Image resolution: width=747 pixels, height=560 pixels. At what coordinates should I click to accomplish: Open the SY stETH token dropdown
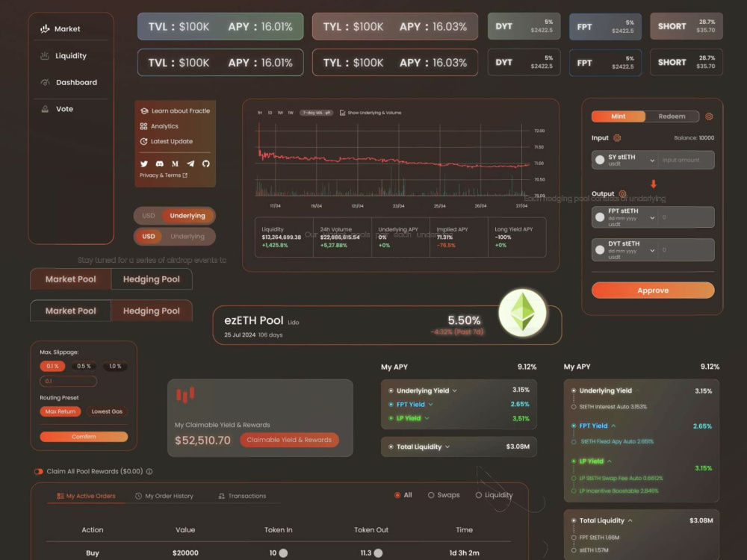[652, 161]
